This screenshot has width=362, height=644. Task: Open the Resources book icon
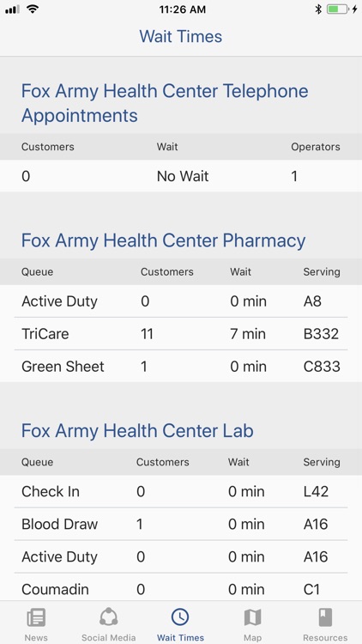tap(324, 617)
